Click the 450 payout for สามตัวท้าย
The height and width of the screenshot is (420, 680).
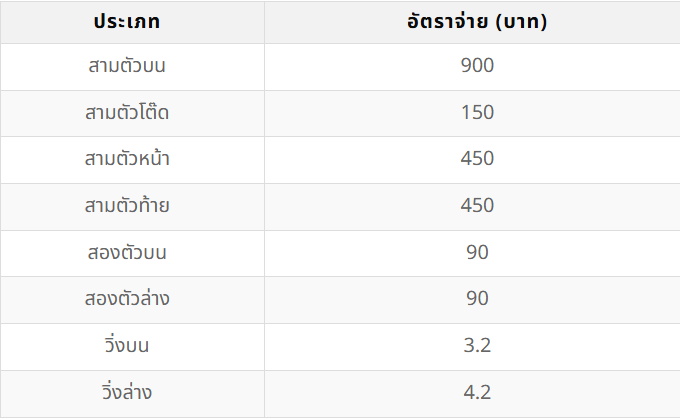[477, 206]
